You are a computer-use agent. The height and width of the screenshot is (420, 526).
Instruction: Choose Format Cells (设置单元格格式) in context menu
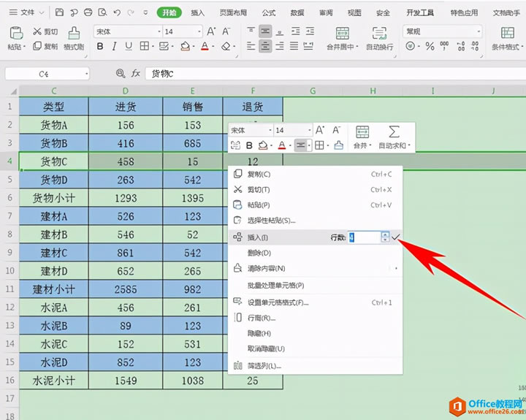click(x=316, y=302)
